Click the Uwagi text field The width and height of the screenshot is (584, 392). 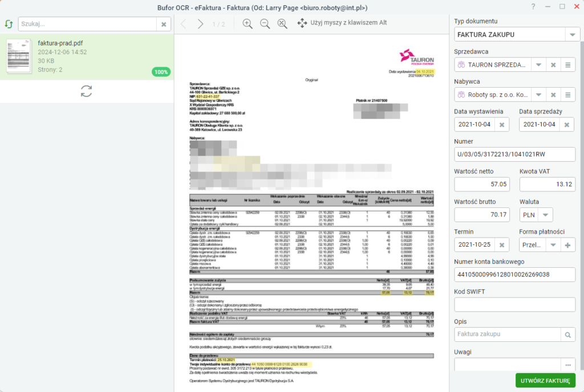tap(507, 365)
